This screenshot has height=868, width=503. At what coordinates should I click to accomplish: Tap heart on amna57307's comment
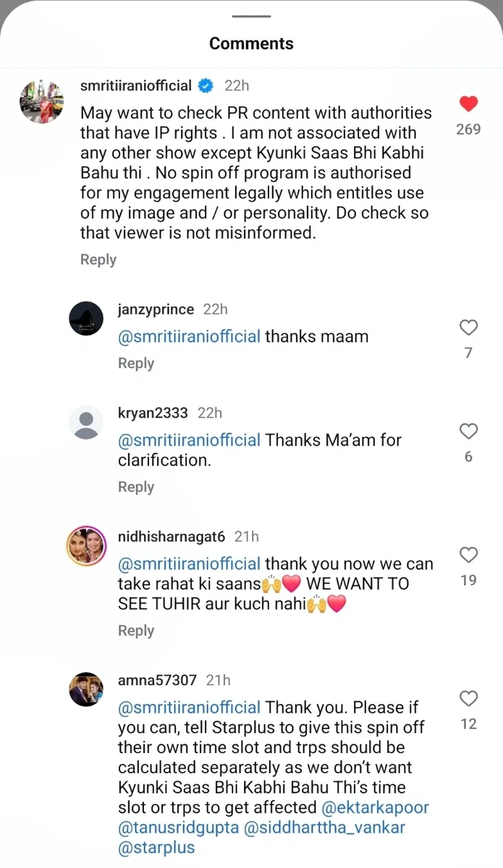click(x=468, y=699)
